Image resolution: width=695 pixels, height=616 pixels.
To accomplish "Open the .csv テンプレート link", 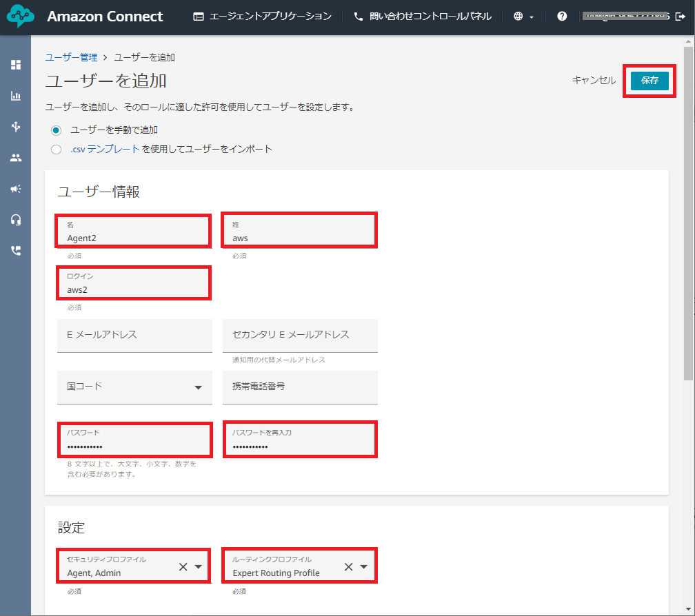I will 105,150.
